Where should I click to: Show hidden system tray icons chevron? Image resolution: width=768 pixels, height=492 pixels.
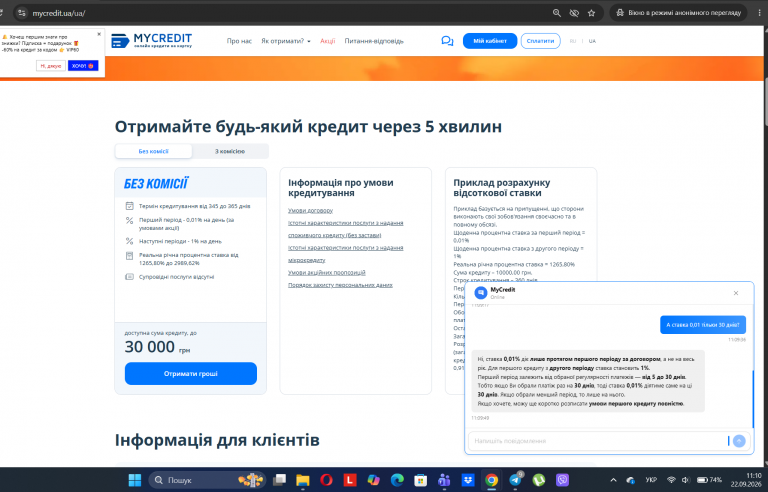[x=613, y=480]
